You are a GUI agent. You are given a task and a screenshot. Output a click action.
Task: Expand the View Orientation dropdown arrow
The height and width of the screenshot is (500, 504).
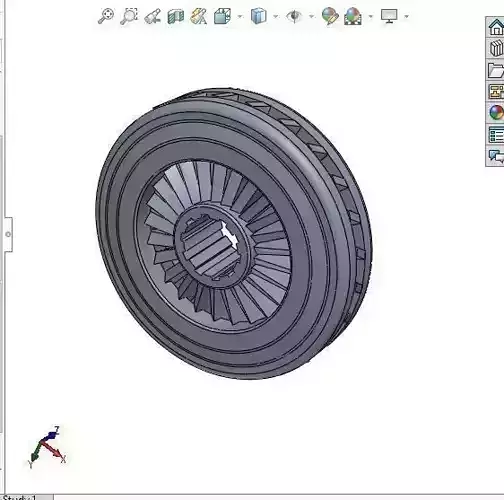[x=240, y=16]
